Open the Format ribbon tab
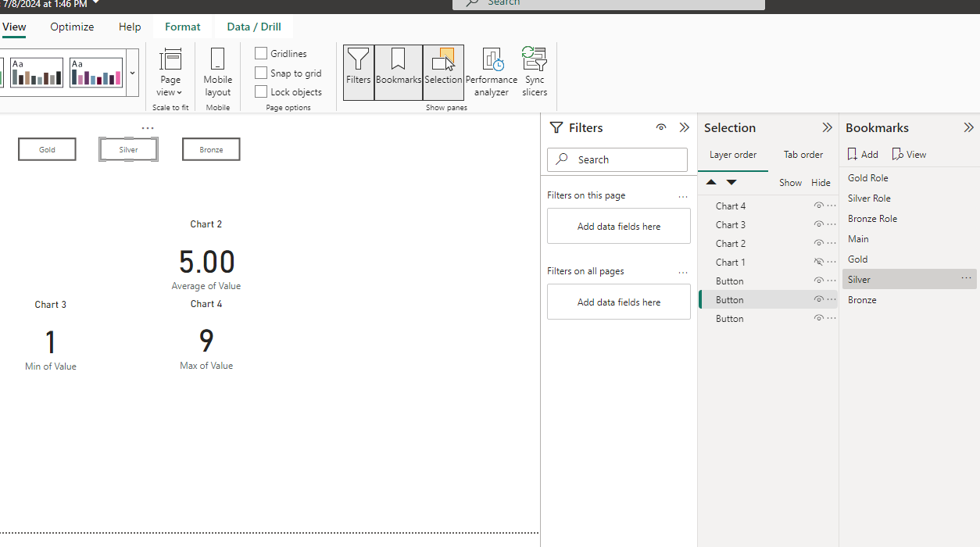 pos(183,27)
